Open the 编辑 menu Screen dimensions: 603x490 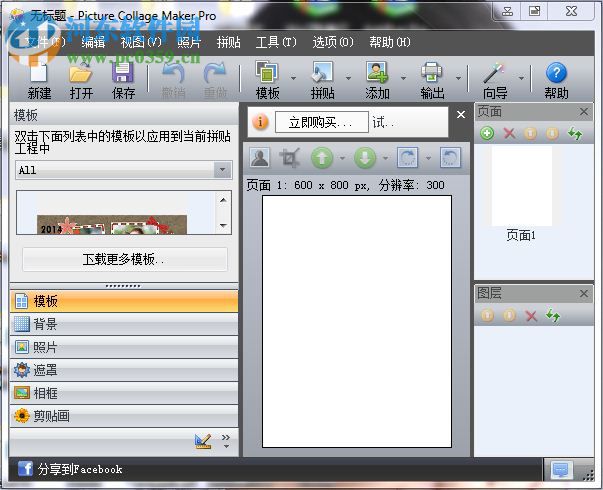[93, 42]
